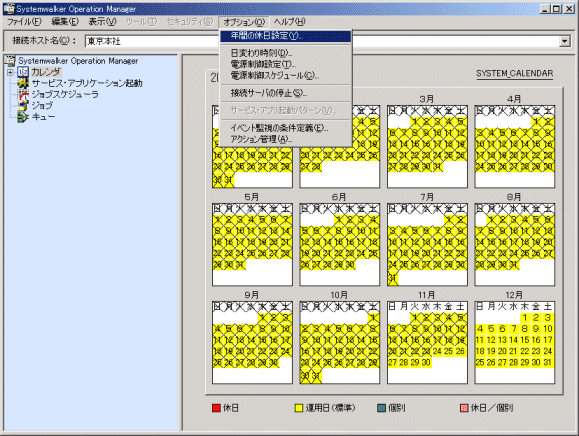Click the 7月 calendar month
The width and height of the screenshot is (579, 436).
(x=427, y=244)
